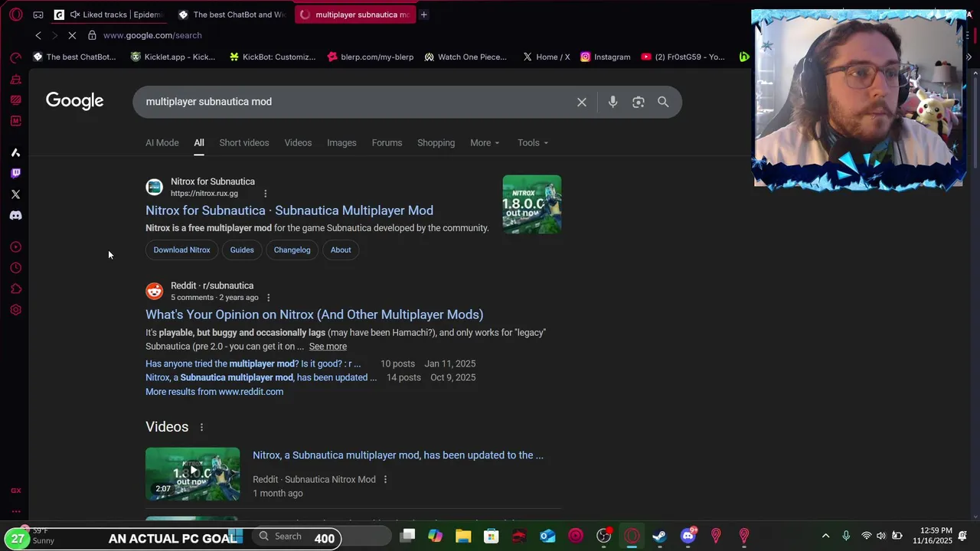Image resolution: width=980 pixels, height=551 pixels.
Task: Click the GX icon at sidebar bottom
Action: pos(15,491)
